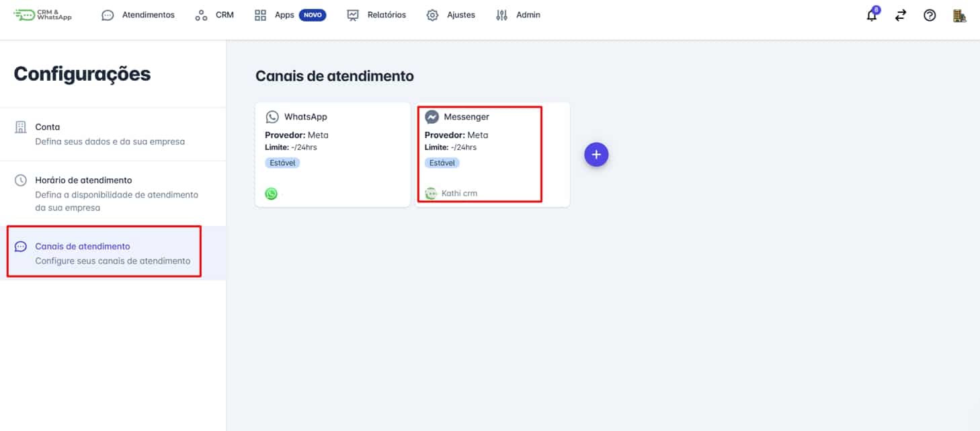Click the Atendimentos chat bubble icon
This screenshot has width=980, height=431.
pos(108,15)
